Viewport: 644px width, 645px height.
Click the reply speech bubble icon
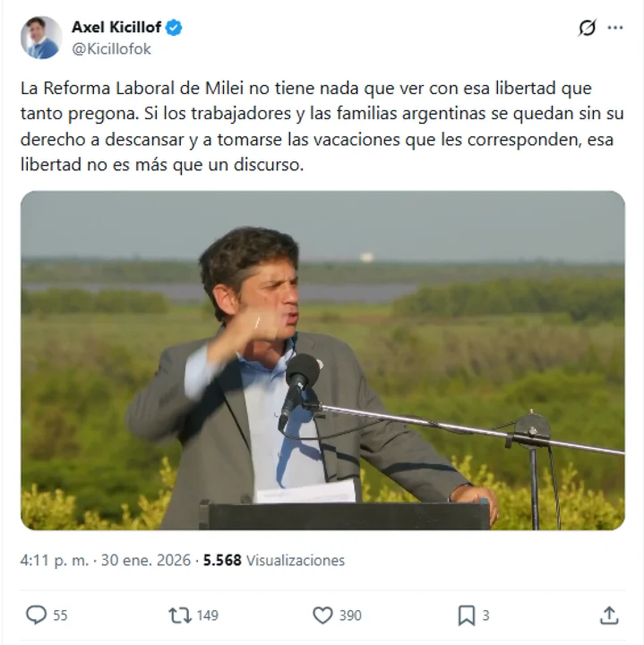pyautogui.click(x=36, y=615)
